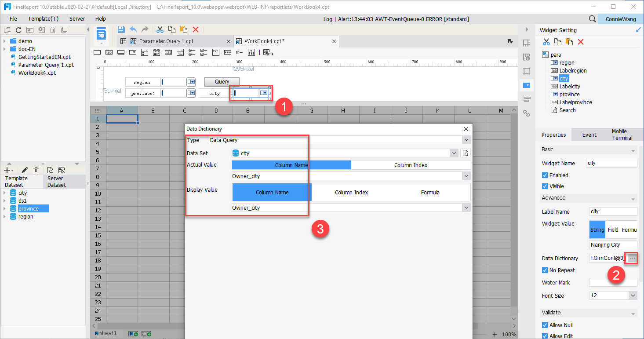The width and height of the screenshot is (644, 339).
Task: Toggle the Allow Null checkbox under Validate
Action: coord(545,325)
